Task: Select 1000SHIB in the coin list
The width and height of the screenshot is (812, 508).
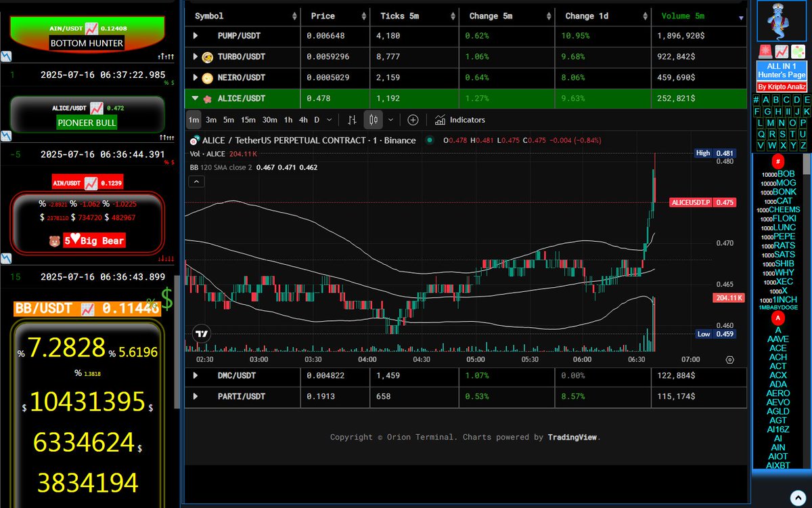Action: pos(780,263)
